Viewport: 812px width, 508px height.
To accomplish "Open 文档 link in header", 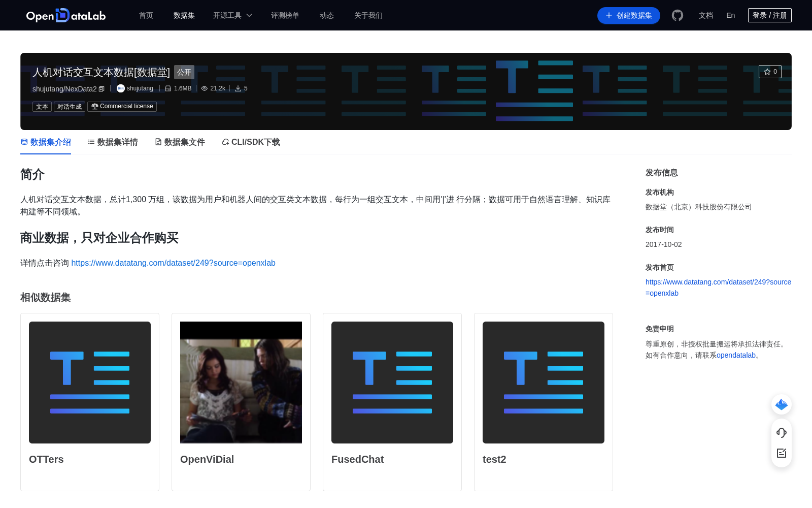I will click(706, 15).
